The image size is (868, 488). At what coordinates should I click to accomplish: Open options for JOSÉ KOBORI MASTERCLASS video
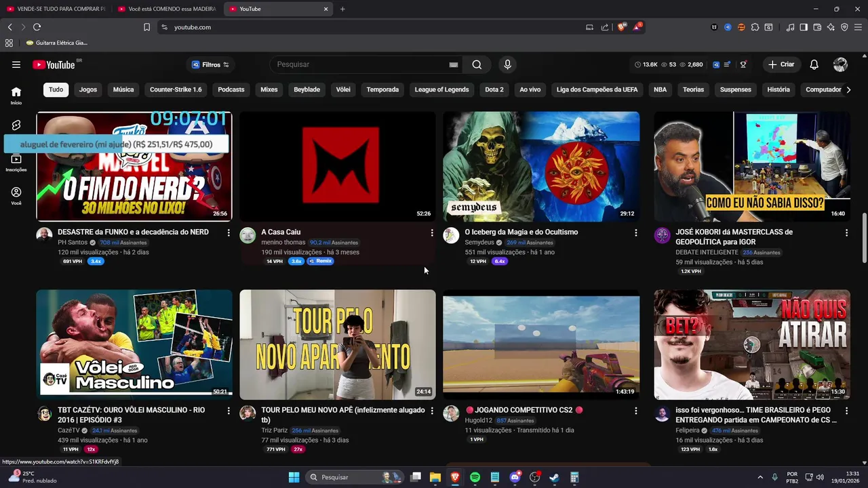846,232
